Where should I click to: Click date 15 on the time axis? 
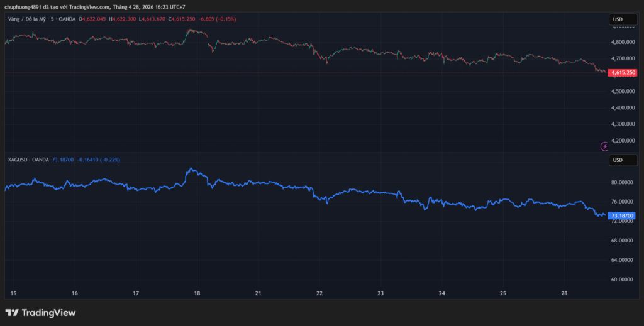(x=14, y=293)
